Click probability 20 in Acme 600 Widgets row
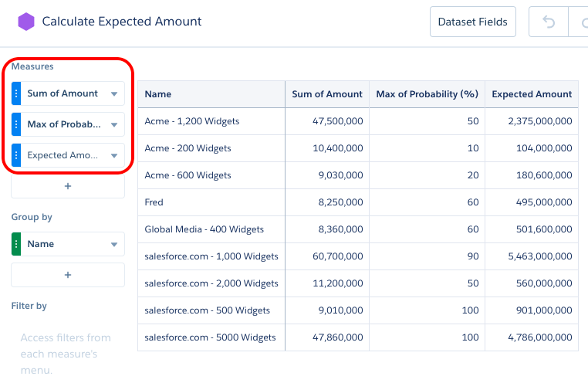 pyautogui.click(x=473, y=175)
